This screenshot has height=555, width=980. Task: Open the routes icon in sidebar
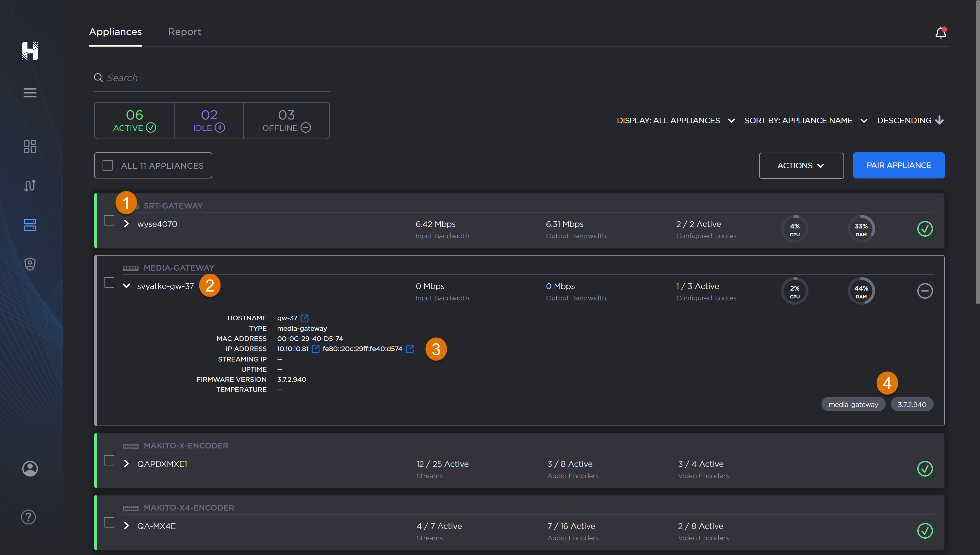30,186
